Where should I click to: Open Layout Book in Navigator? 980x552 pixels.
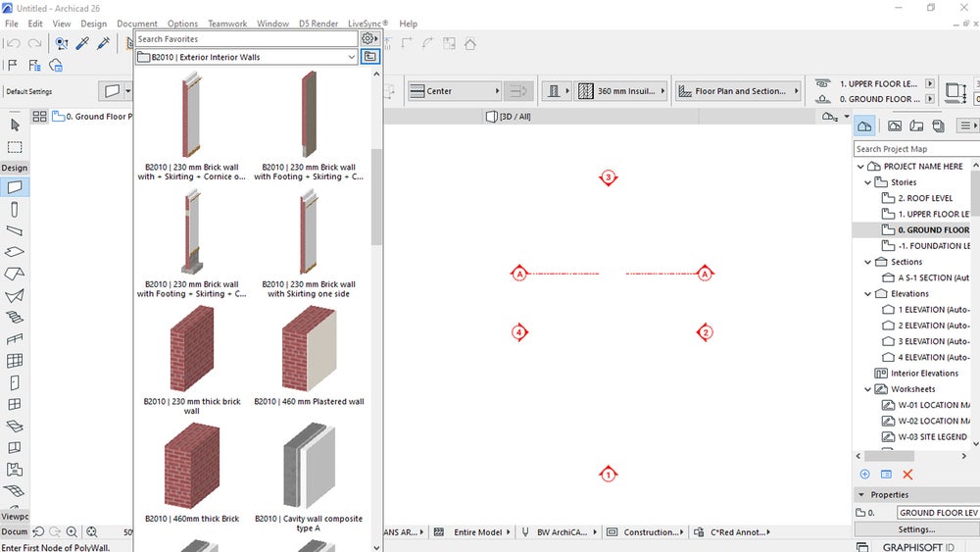click(916, 125)
